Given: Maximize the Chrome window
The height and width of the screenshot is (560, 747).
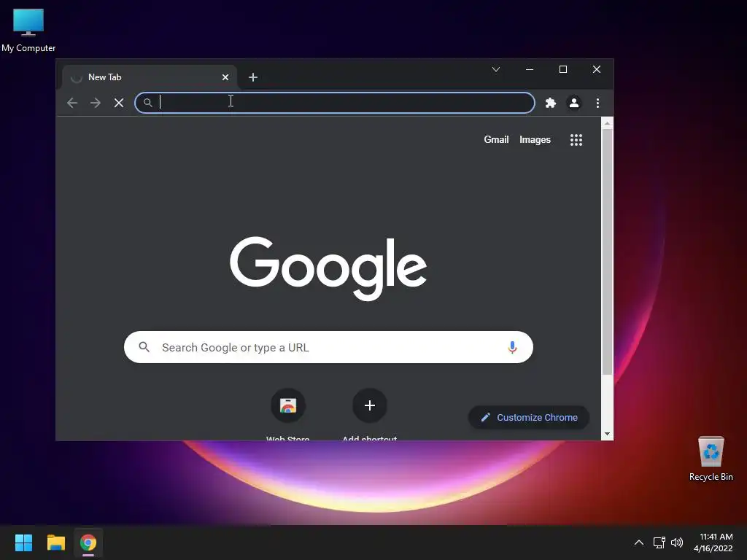Looking at the screenshot, I should point(562,69).
